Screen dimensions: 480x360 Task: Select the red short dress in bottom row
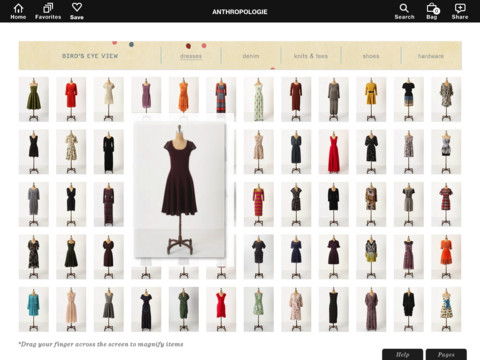click(x=221, y=309)
